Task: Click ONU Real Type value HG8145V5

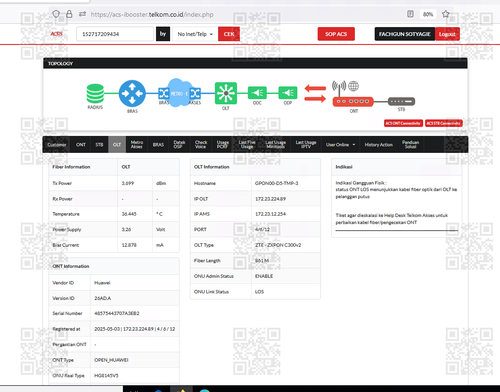Action: pos(106,376)
